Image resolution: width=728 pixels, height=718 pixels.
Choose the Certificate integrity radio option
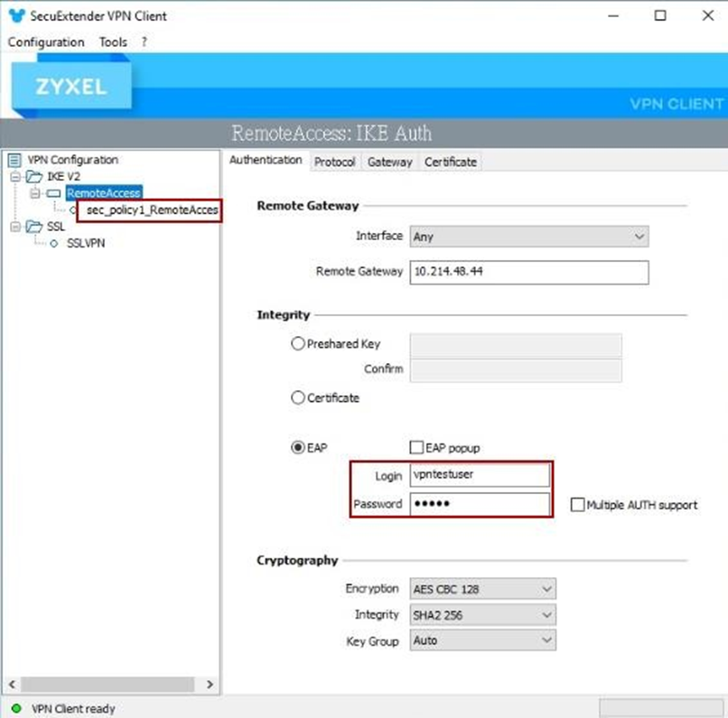pos(297,397)
